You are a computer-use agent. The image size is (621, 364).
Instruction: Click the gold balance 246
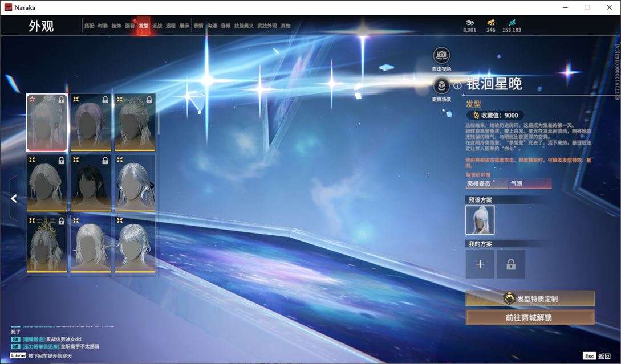491,30
